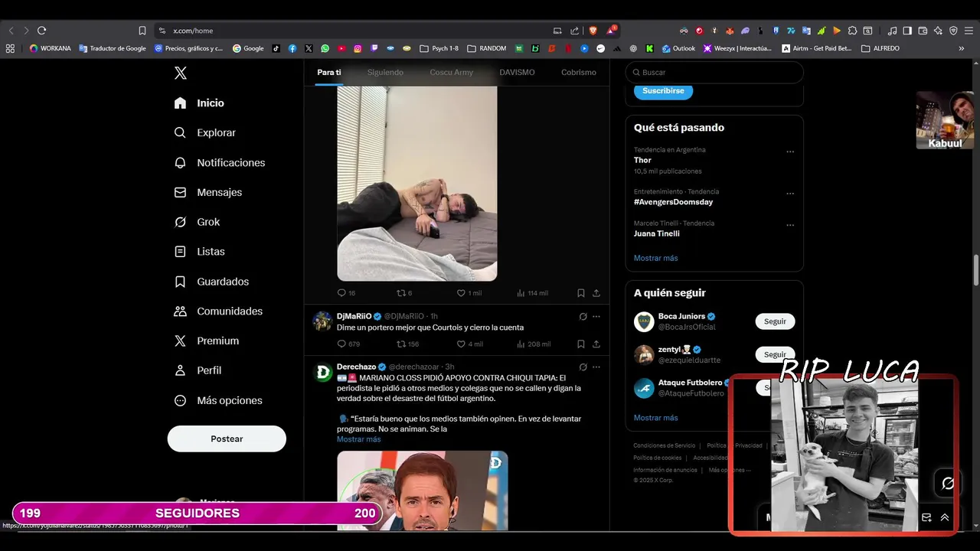Bookmark the post with 114 mil views
Image resolution: width=980 pixels, height=551 pixels.
581,293
